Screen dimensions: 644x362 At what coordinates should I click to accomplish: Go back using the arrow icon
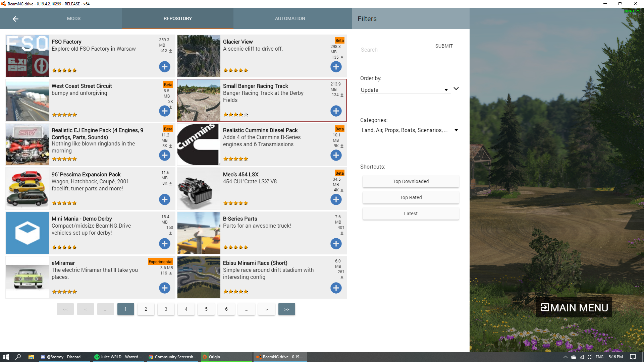click(15, 19)
